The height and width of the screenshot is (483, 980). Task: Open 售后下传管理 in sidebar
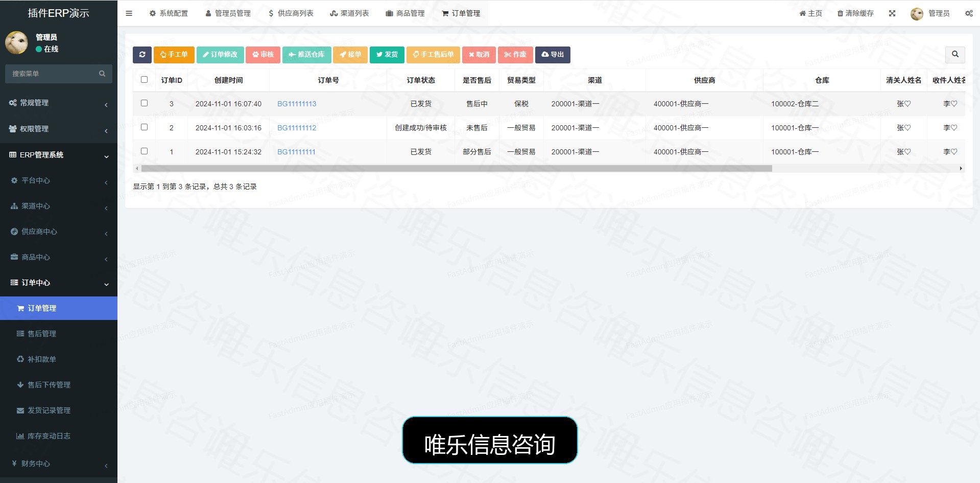pyautogui.click(x=59, y=385)
